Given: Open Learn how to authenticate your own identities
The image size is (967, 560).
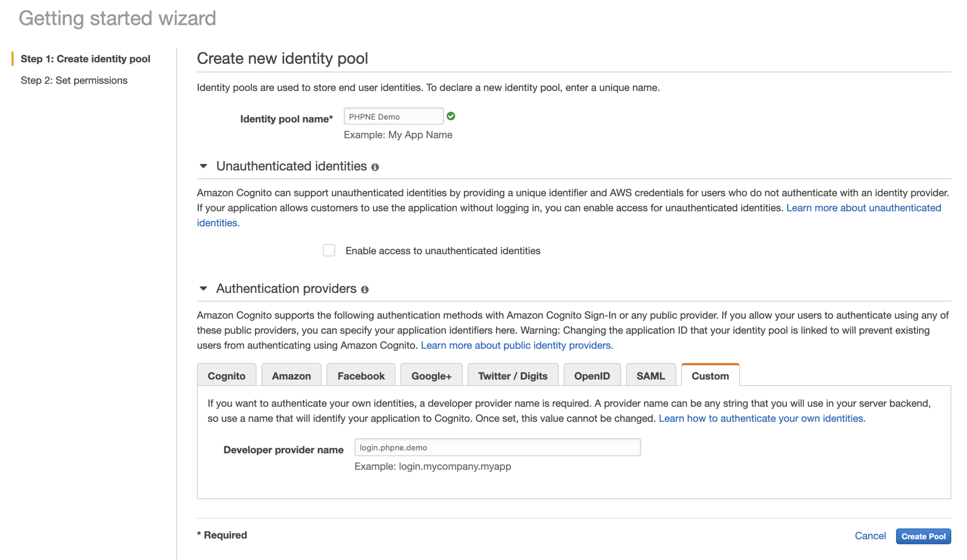Looking at the screenshot, I should coord(762,418).
